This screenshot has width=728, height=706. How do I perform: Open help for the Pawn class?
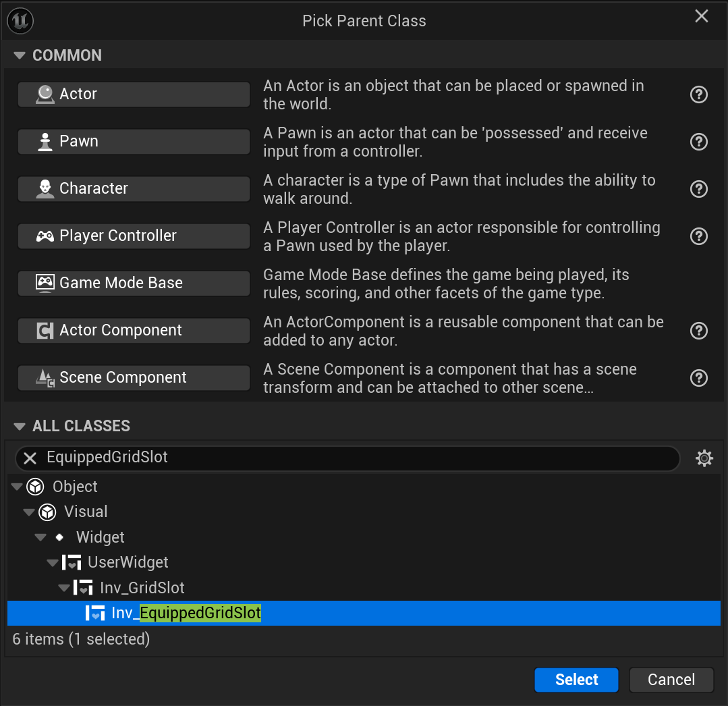pos(699,142)
